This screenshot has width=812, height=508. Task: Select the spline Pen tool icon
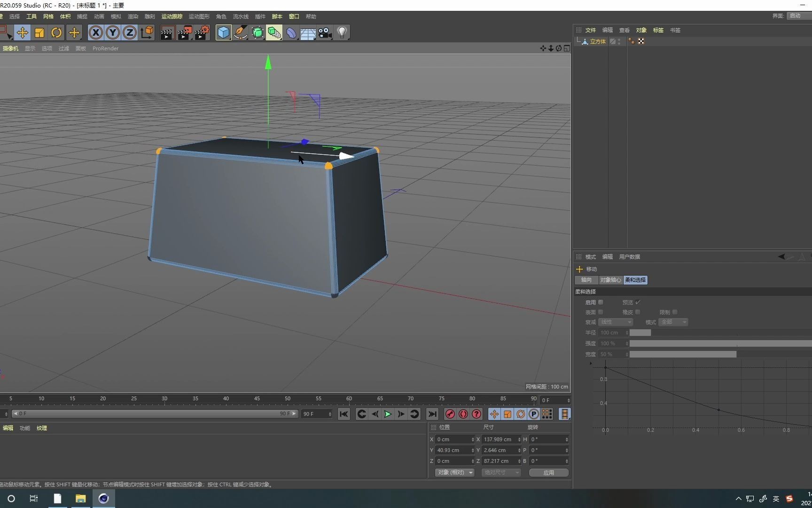click(241, 32)
